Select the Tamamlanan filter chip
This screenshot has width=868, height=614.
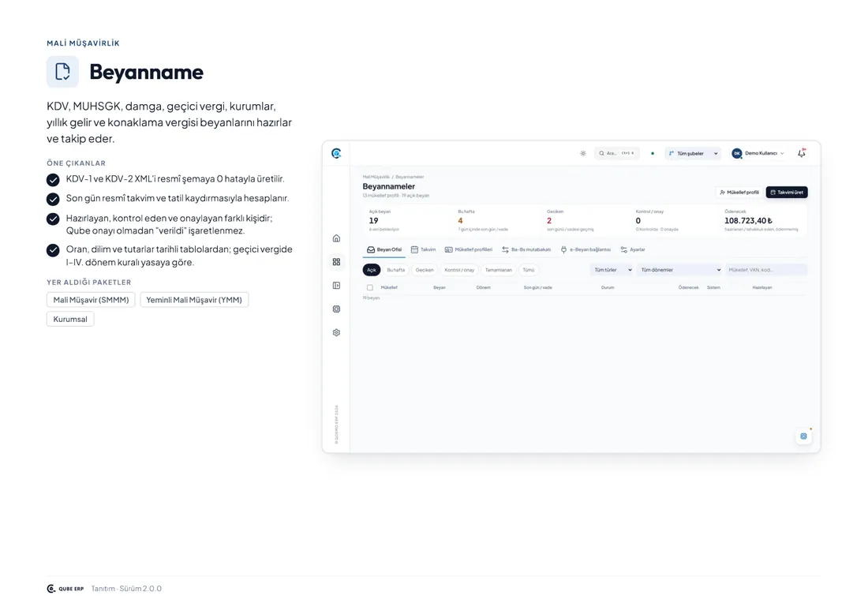(499, 270)
